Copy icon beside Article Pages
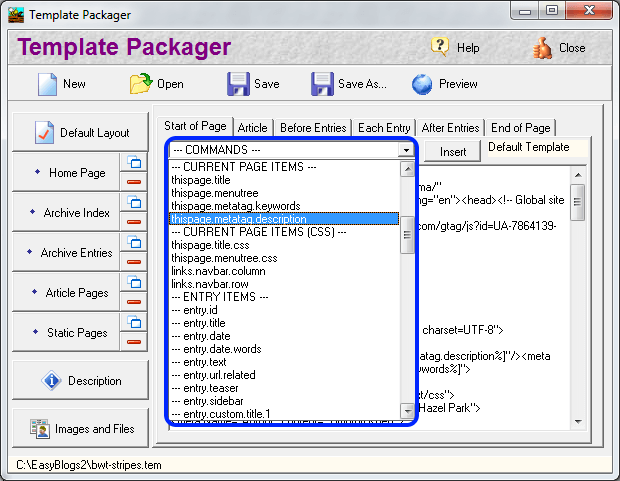The height and width of the screenshot is (481, 620). pyautogui.click(x=134, y=282)
